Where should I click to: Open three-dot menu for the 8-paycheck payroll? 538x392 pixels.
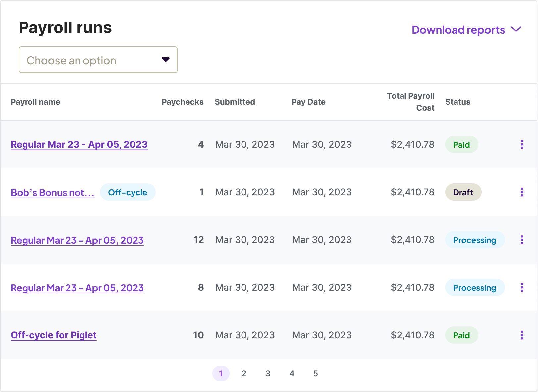pos(522,287)
